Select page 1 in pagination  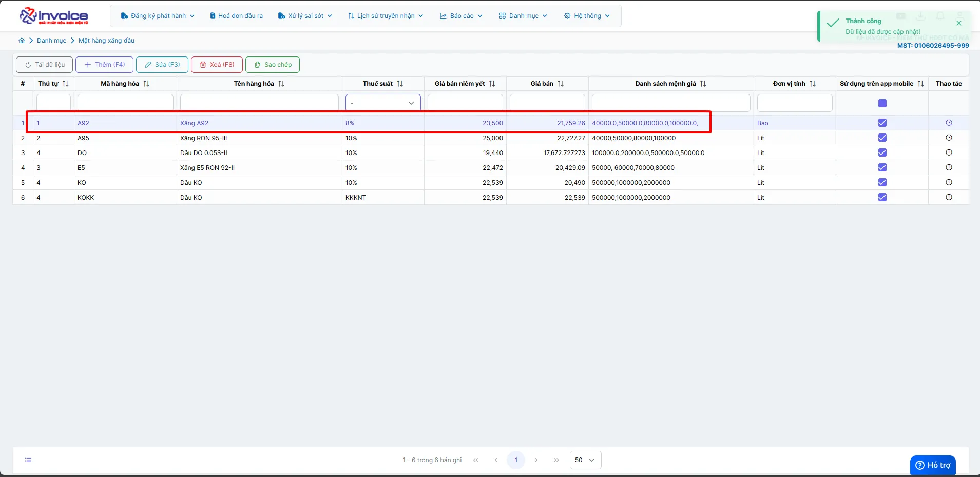[516, 460]
